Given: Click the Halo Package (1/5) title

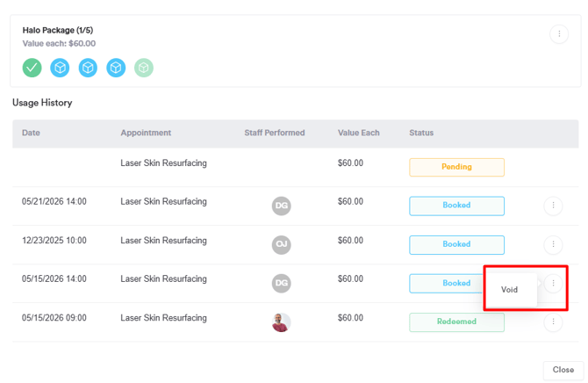Looking at the screenshot, I should [58, 30].
